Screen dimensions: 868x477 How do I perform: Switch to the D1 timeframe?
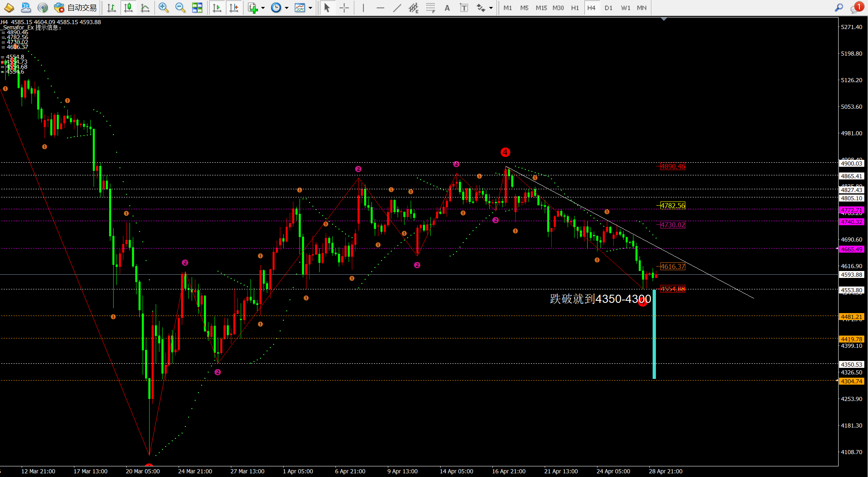(608, 8)
